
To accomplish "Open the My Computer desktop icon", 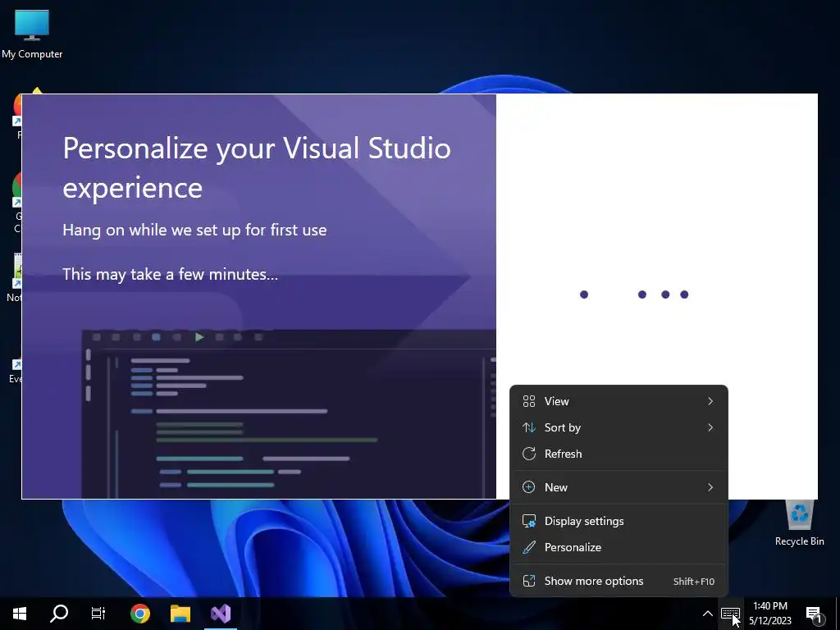I will 32,34.
